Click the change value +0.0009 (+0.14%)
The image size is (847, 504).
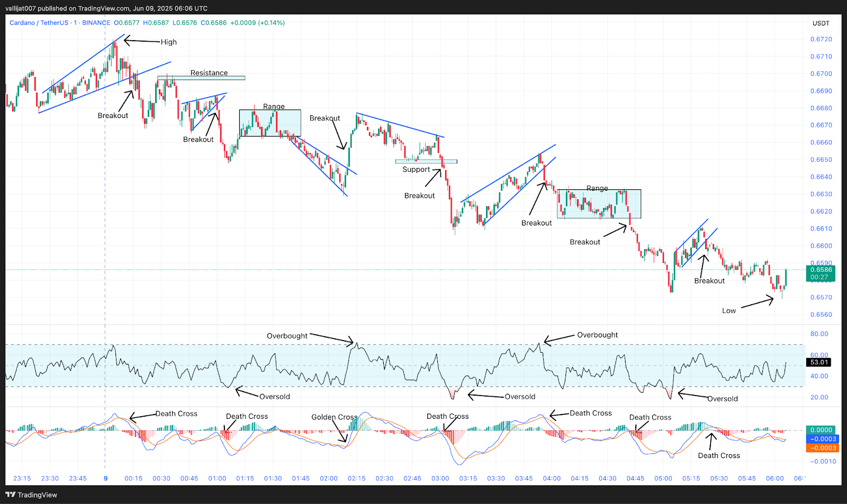258,23
